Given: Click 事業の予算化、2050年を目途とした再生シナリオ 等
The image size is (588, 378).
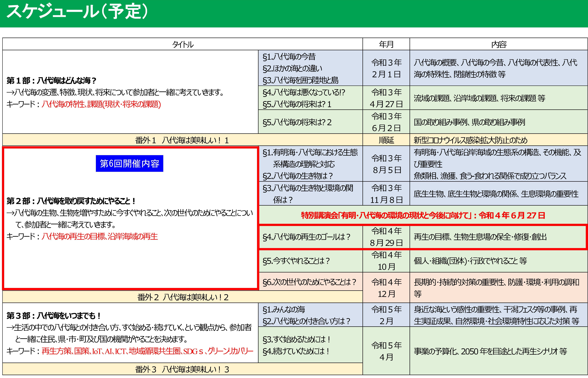Looking at the screenshot, I should 490,351.
